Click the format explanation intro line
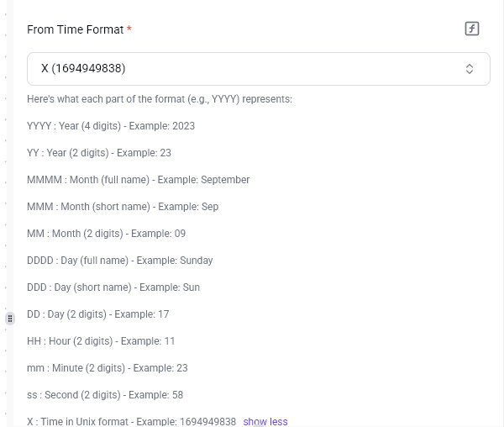This screenshot has width=504, height=427. coord(160,99)
